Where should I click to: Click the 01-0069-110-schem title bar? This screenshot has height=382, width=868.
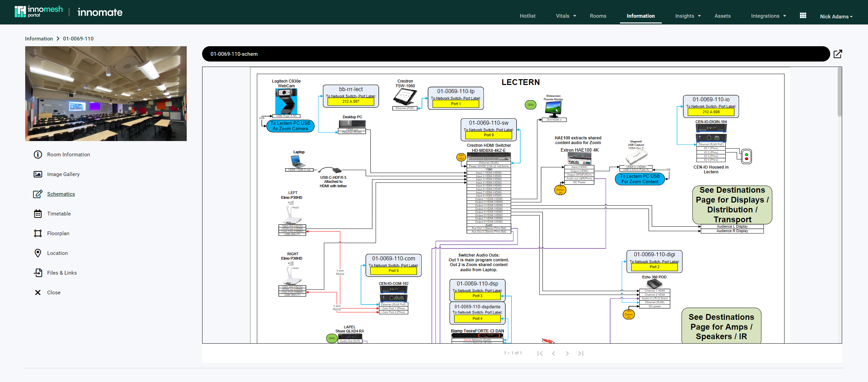(x=516, y=54)
